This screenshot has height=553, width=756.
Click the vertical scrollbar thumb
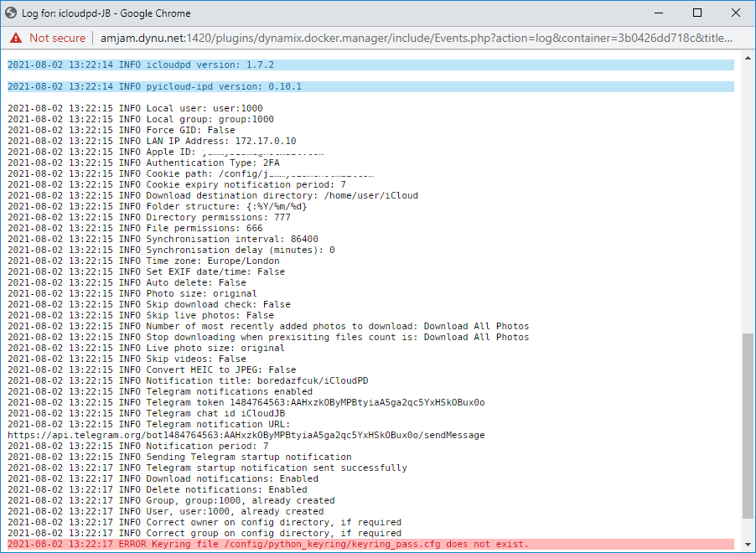coord(748,426)
